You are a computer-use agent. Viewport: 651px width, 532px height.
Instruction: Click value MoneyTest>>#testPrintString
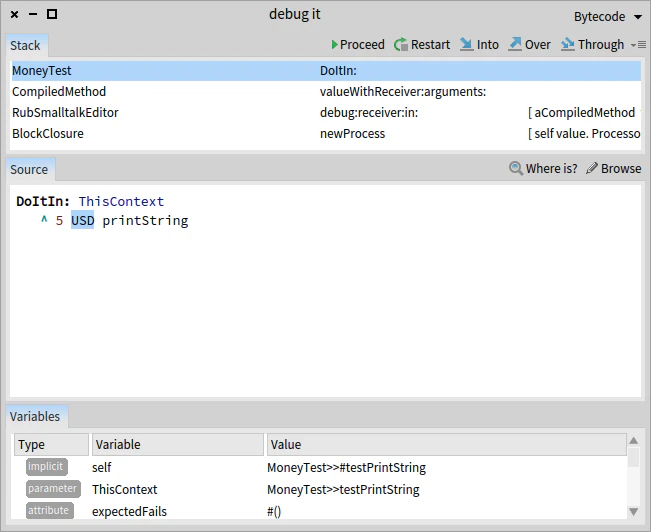[346, 468]
